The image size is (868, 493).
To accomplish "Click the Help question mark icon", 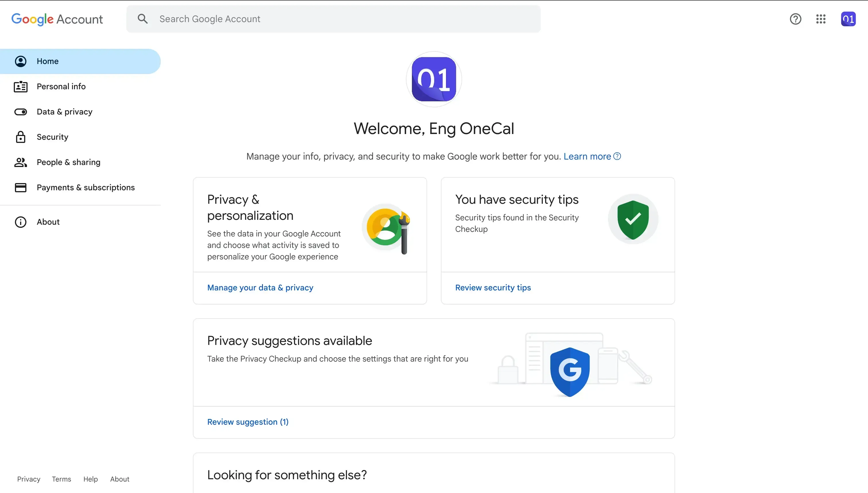I will [x=795, y=19].
